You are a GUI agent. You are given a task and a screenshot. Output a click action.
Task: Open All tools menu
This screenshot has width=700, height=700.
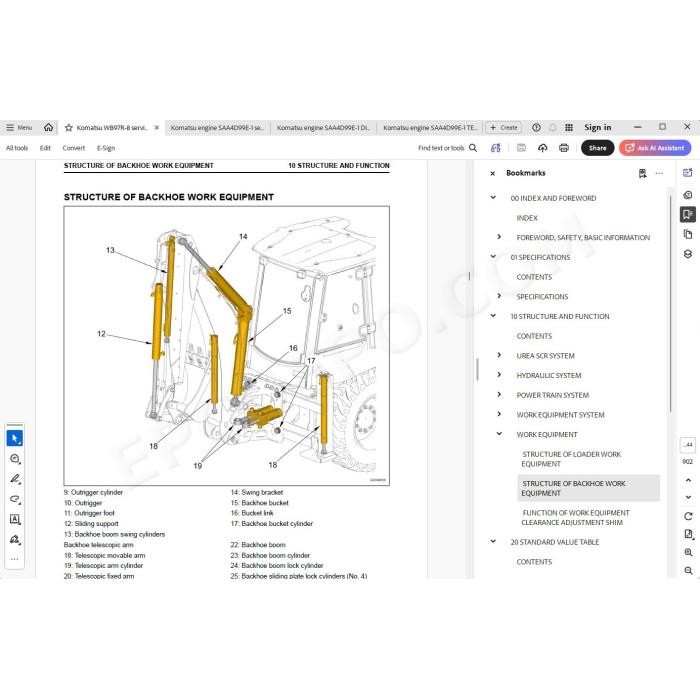click(x=17, y=148)
